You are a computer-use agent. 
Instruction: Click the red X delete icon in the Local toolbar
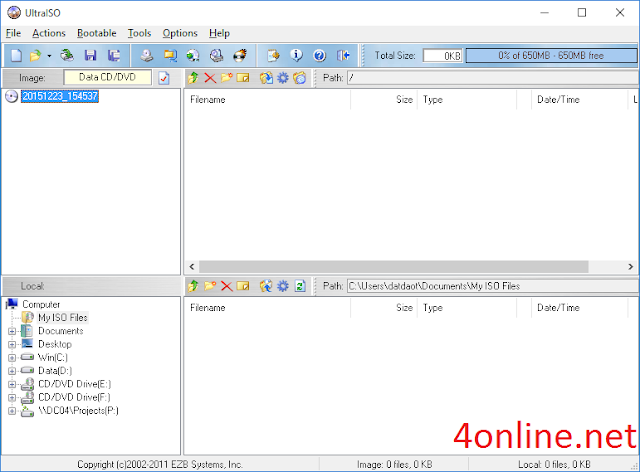click(x=227, y=286)
